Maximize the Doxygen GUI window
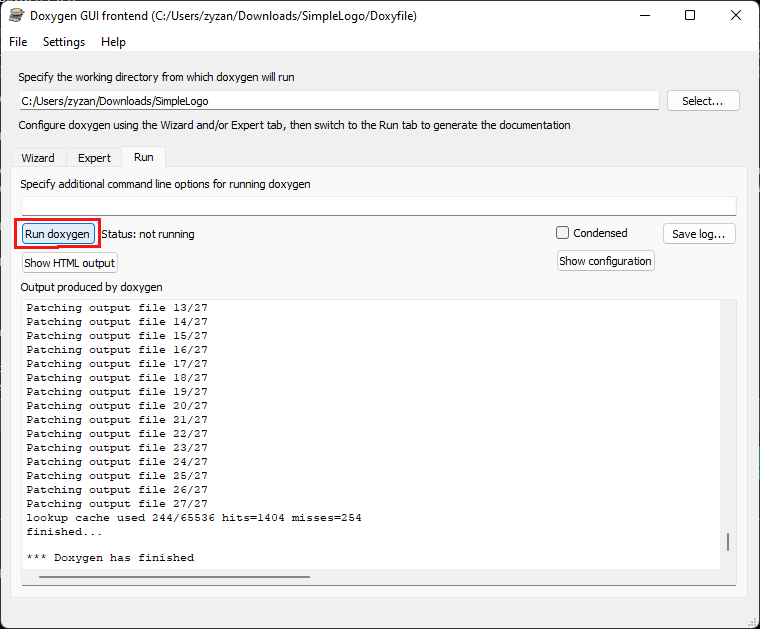The image size is (760, 629). [690, 16]
